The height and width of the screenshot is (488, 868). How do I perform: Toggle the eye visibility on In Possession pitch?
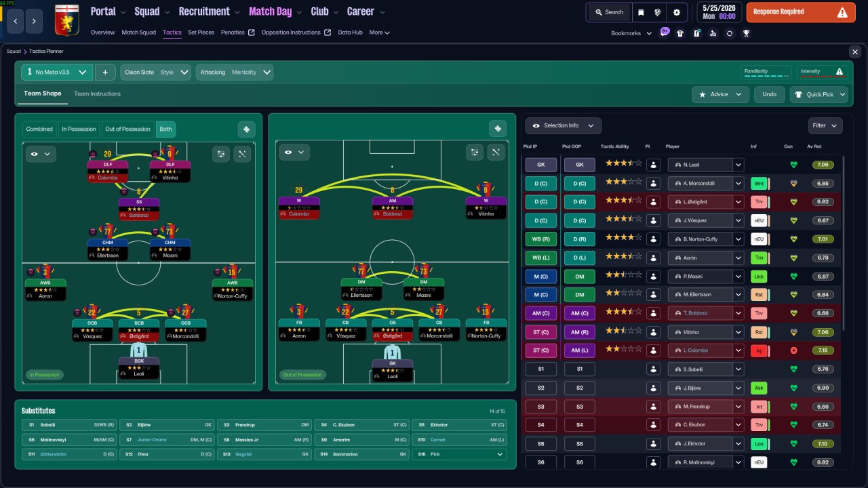[39, 154]
